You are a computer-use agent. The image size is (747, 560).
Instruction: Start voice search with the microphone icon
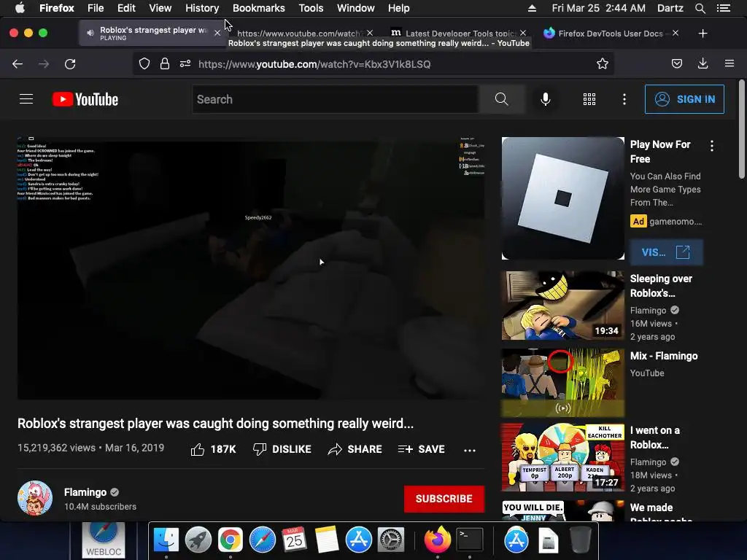tap(546, 99)
